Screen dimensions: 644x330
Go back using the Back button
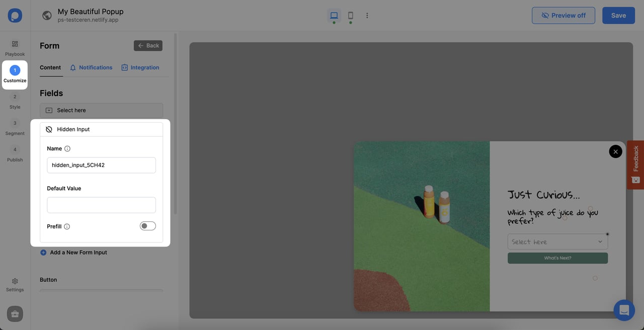(148, 45)
